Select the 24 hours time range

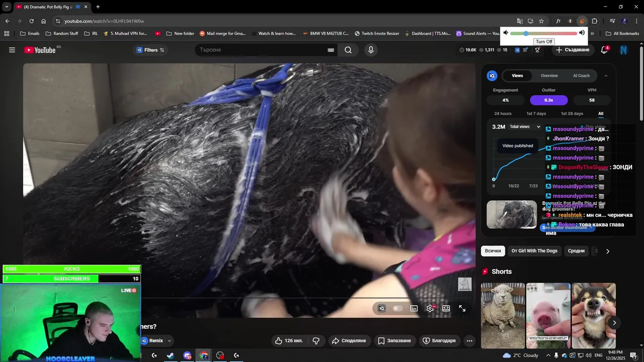click(x=503, y=114)
